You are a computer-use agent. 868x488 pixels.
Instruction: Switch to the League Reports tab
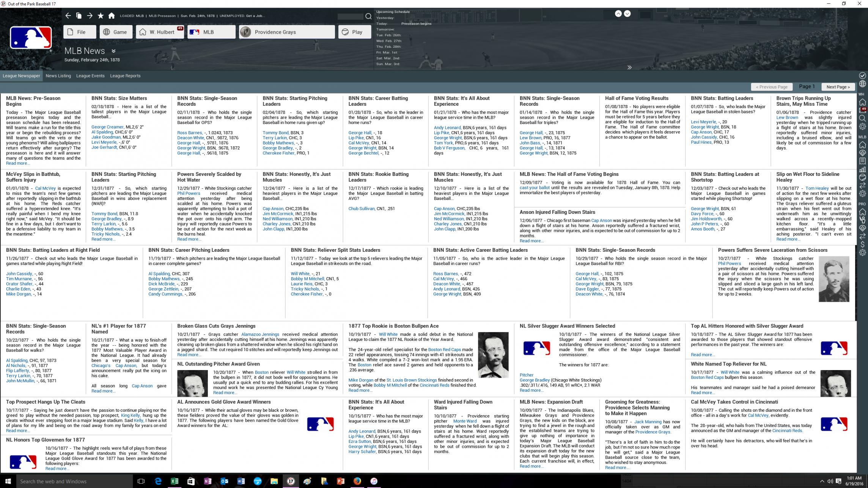pos(125,76)
